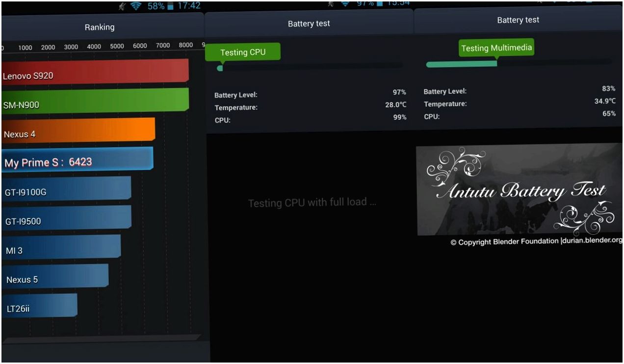624x364 pixels.
Task: Click the Battery Level 97% value
Action: [399, 92]
